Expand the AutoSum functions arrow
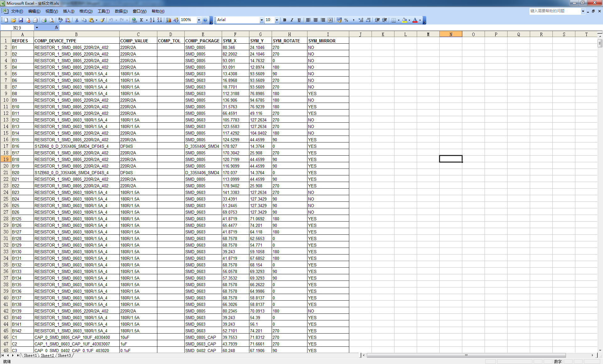The height and width of the screenshot is (364, 603). (147, 20)
